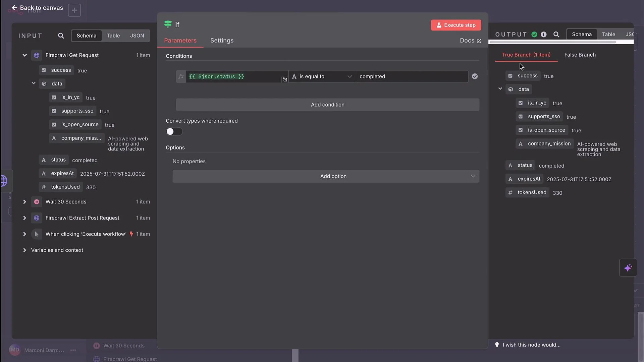Click the input panel search icon
This screenshot has width=644, height=362.
point(61,36)
